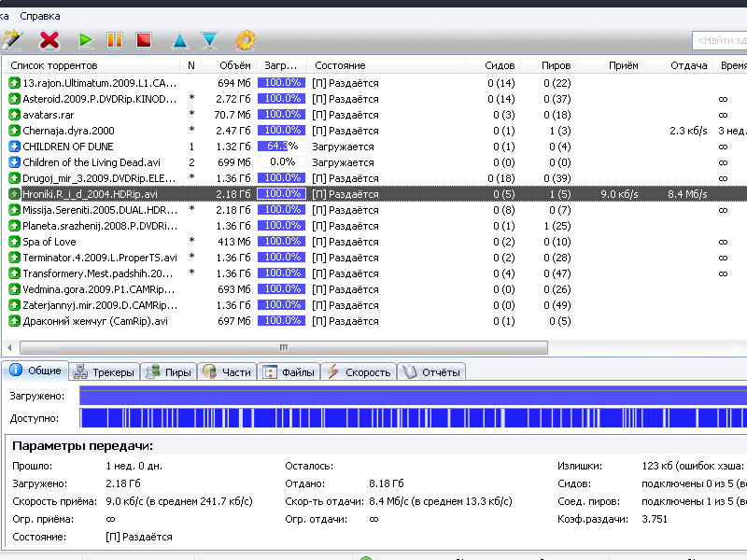The image size is (747, 560).
Task: Start torrent with the green play button
Action: coord(86,40)
